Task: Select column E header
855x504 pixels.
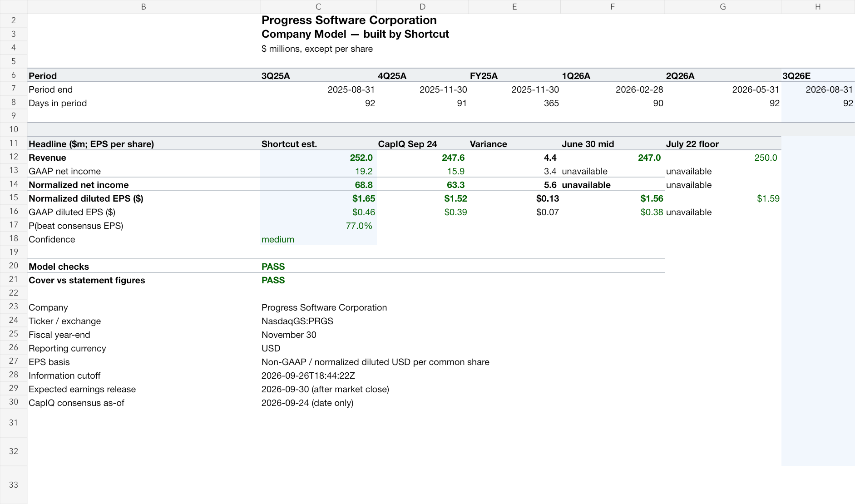Action: pyautogui.click(x=514, y=7)
